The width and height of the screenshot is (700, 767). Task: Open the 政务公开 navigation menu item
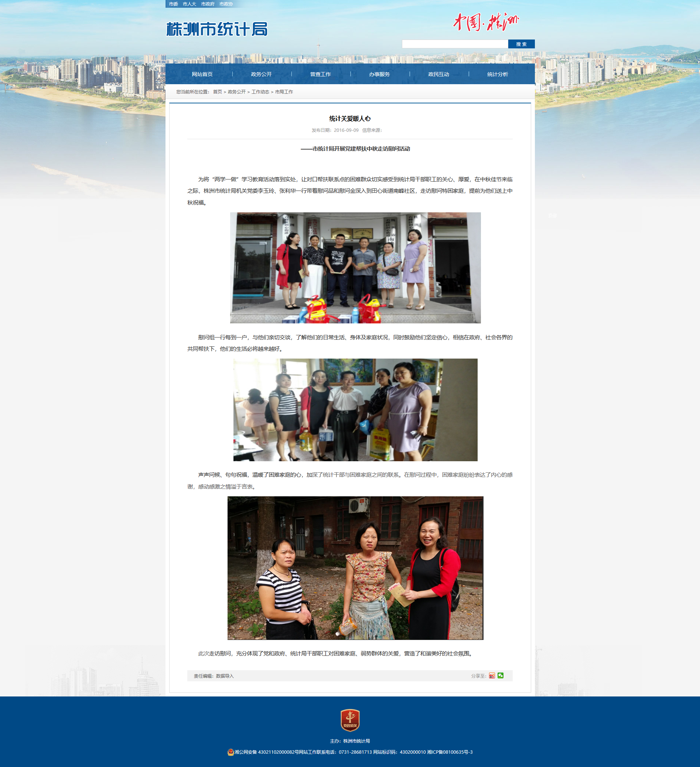(261, 74)
